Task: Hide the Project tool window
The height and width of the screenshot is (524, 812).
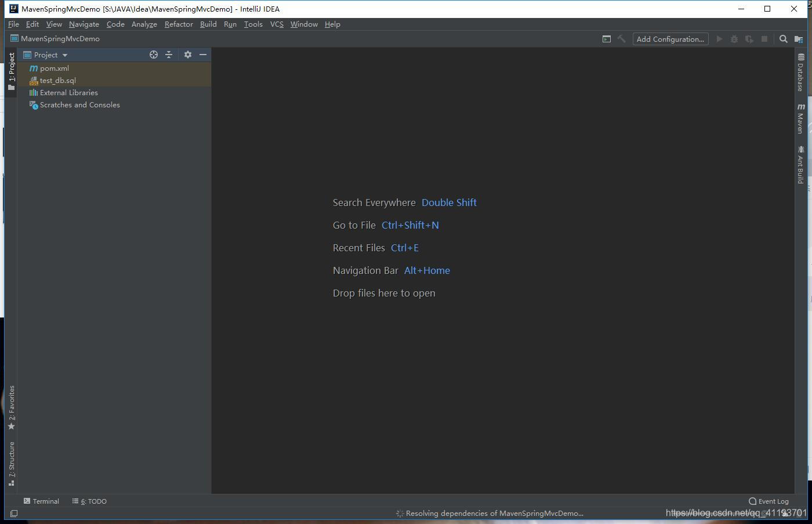Action: point(203,55)
